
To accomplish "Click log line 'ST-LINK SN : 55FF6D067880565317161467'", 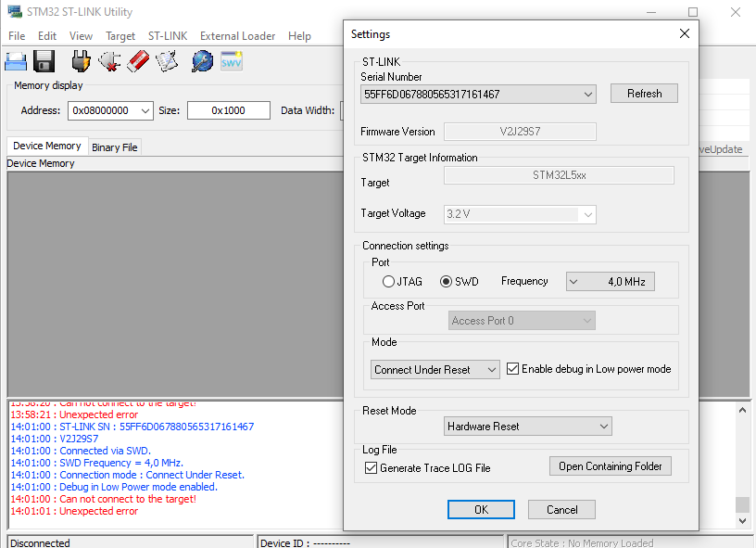I will pos(132,427).
